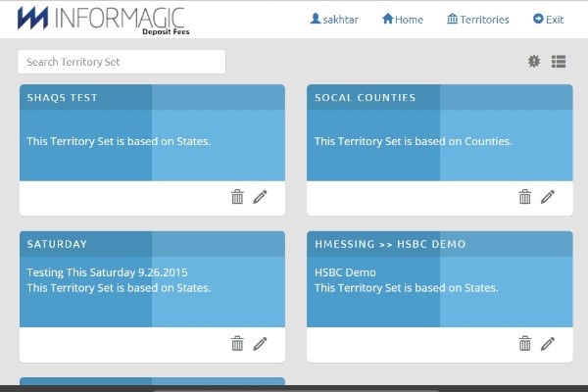Select 'Testing This Saturday 9.26.2015' text

(107, 272)
